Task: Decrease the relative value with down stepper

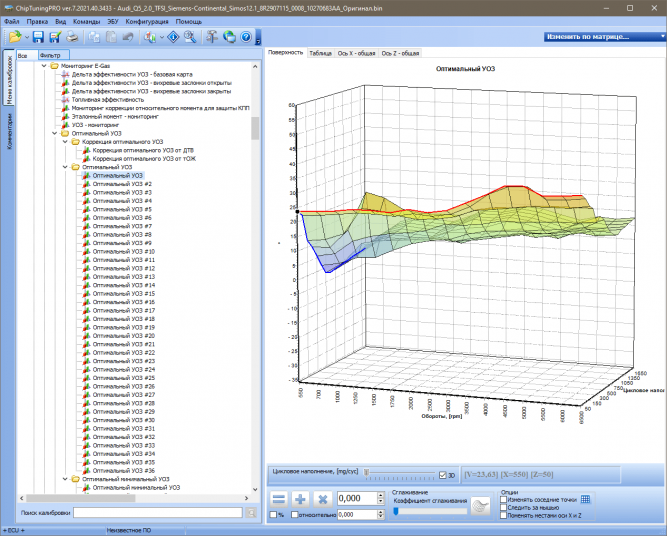Action: 381,517
